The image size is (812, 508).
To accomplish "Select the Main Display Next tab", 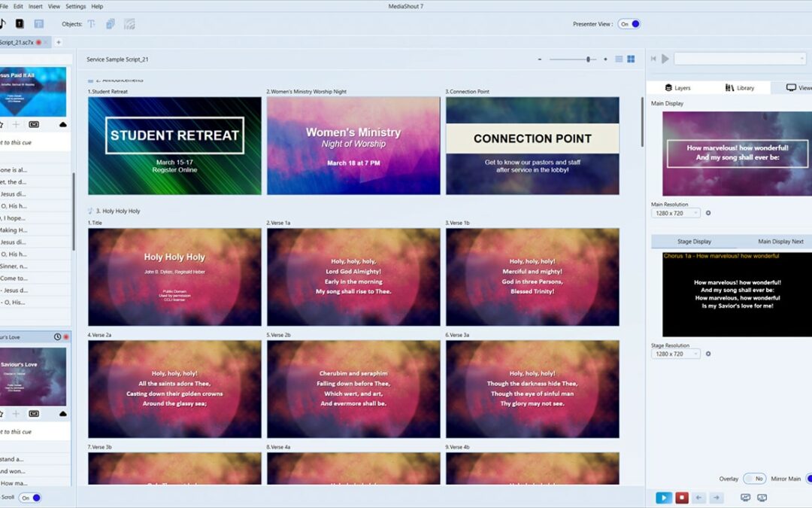I will 780,241.
